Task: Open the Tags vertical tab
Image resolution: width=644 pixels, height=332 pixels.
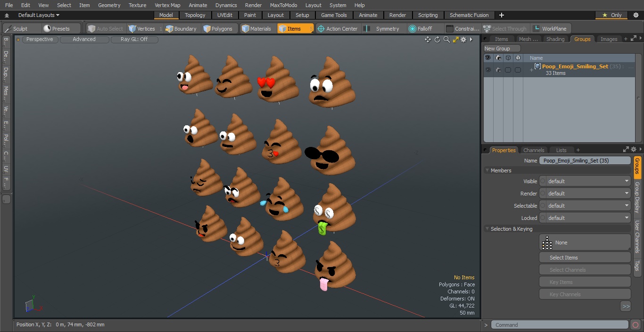Action: tap(637, 266)
